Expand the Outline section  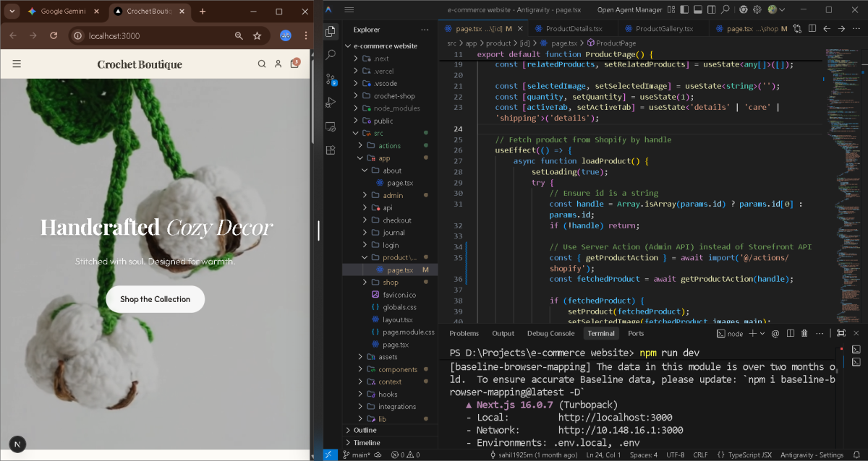tap(365, 430)
